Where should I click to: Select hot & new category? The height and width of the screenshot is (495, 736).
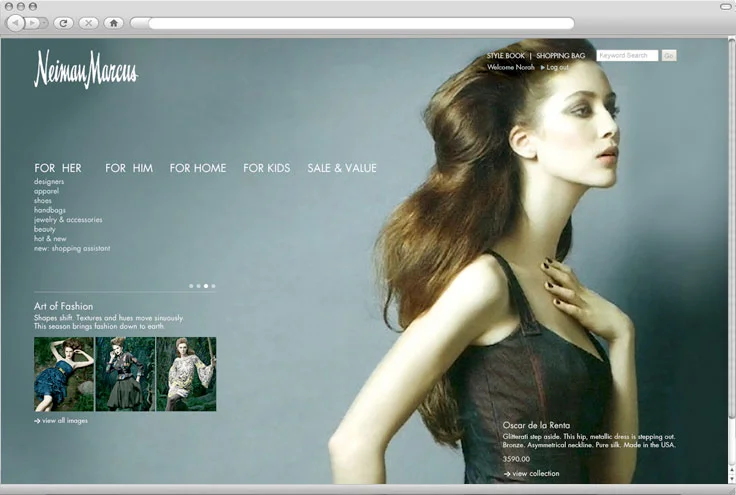[50, 238]
